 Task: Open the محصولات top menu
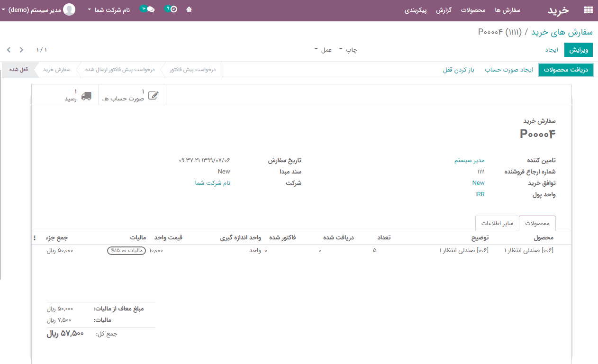pos(473,10)
